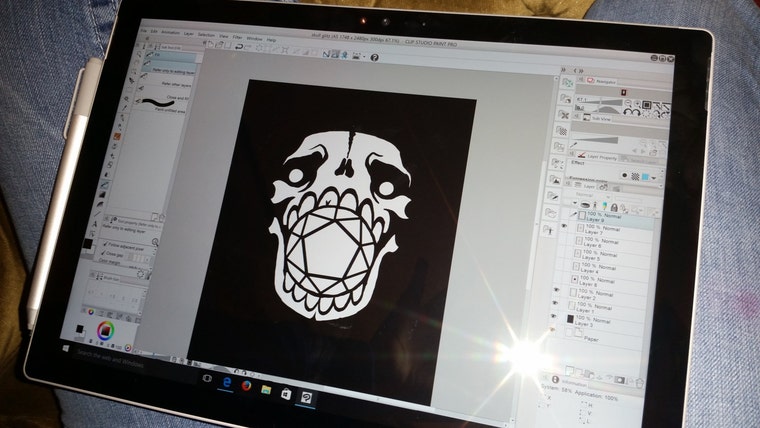Image resolution: width=760 pixels, height=428 pixels.
Task: Open the File menu
Action: (143, 31)
